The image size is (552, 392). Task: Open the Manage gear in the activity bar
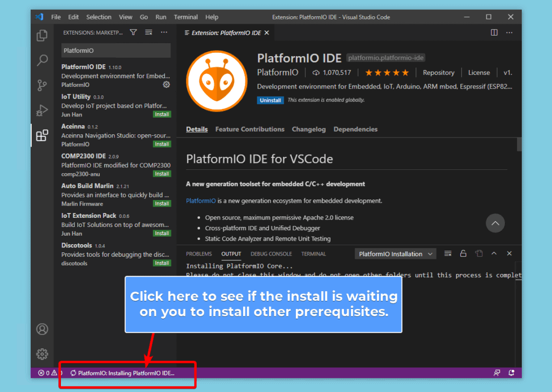tap(42, 354)
